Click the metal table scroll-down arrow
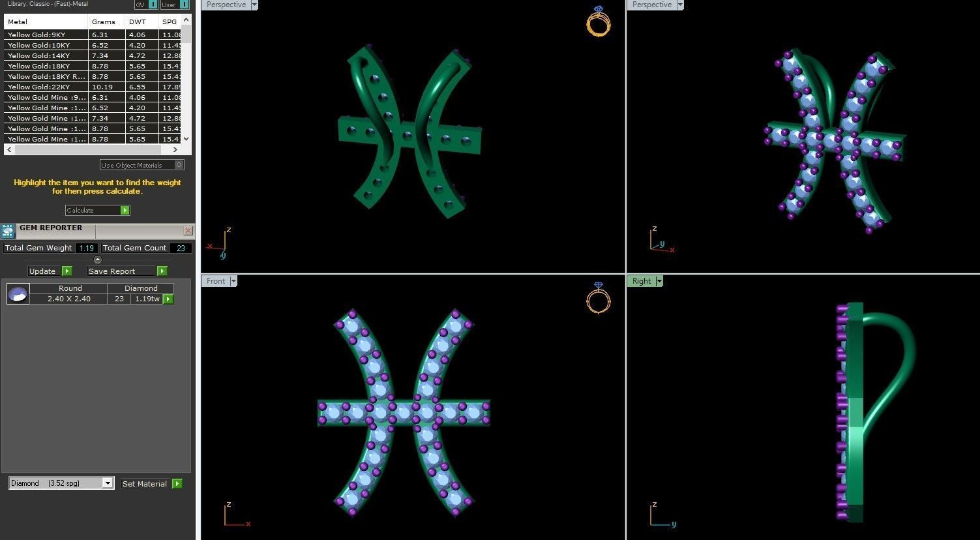980x540 pixels. [x=186, y=138]
